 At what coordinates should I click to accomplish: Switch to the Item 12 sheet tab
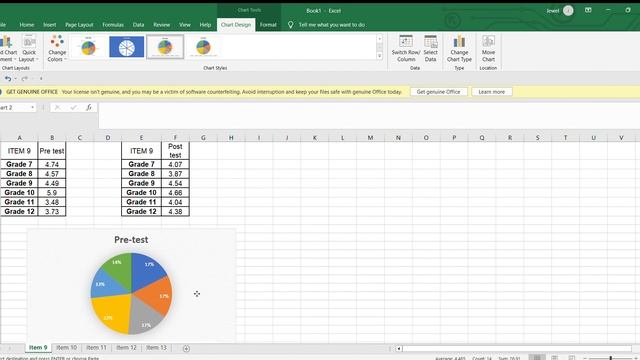pos(126,348)
